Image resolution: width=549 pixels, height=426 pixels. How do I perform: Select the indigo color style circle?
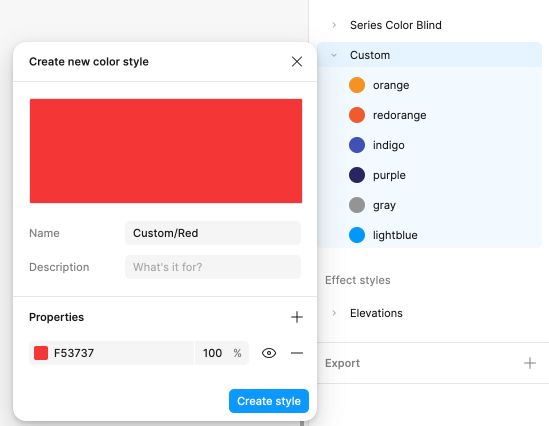[x=357, y=145]
